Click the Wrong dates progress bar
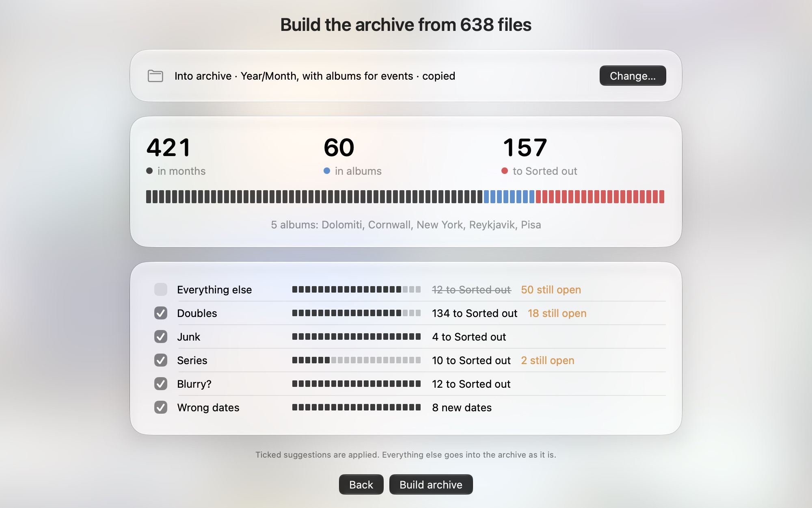The image size is (812, 508). pos(356,407)
